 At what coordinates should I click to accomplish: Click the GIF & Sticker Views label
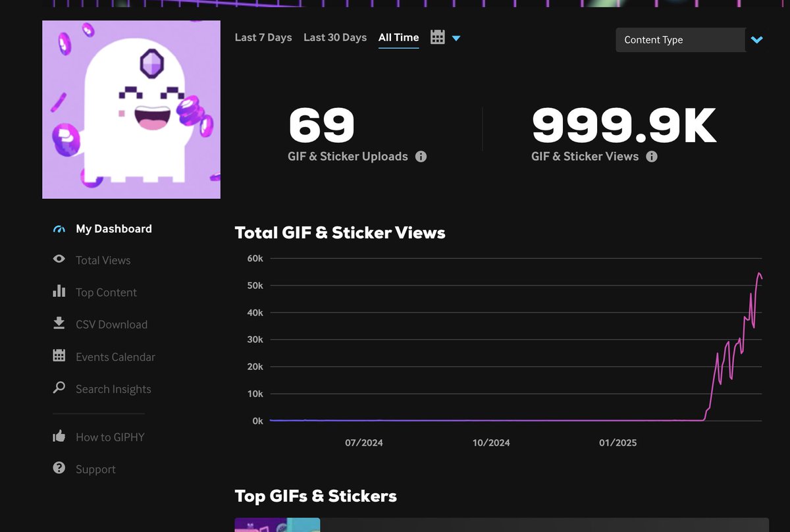pos(585,157)
